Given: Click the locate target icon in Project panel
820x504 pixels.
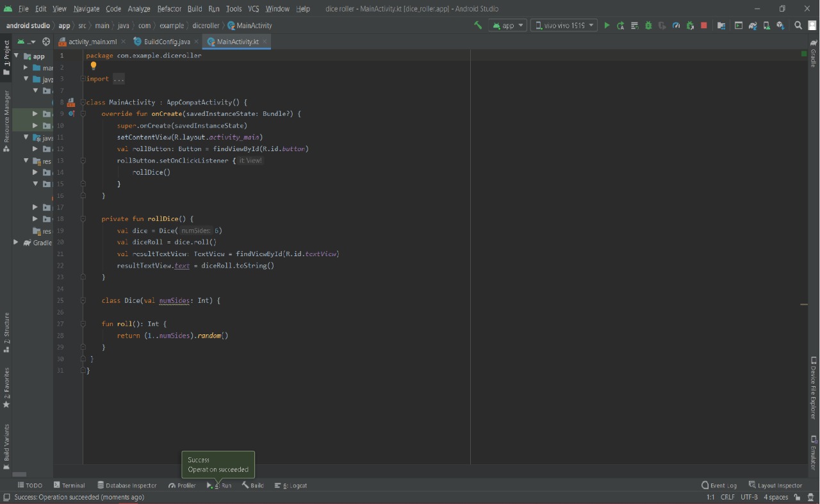Looking at the screenshot, I should [x=46, y=42].
